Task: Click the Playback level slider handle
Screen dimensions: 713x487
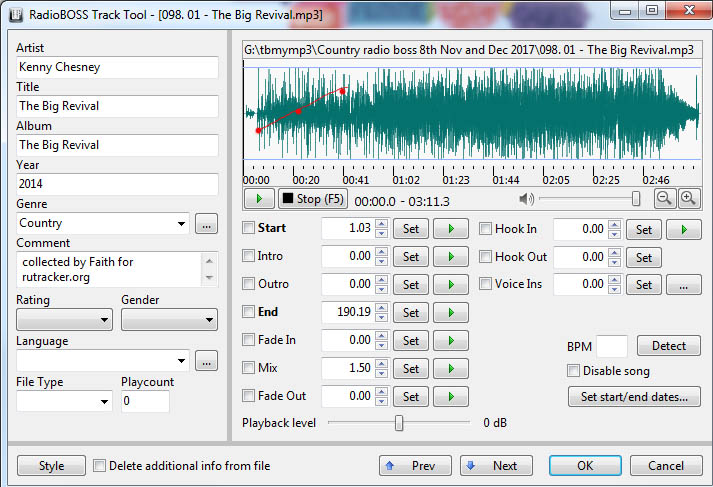Action: tap(399, 423)
